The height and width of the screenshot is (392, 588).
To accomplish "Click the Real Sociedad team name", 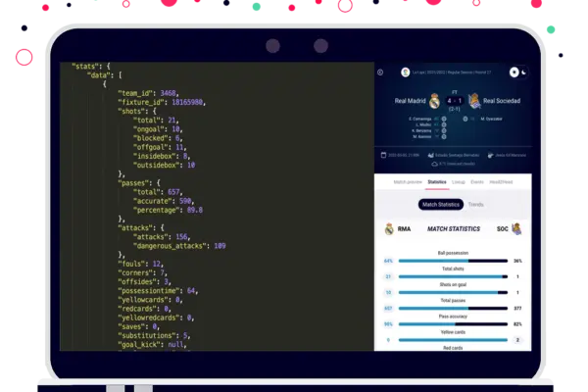I will pyautogui.click(x=502, y=101).
